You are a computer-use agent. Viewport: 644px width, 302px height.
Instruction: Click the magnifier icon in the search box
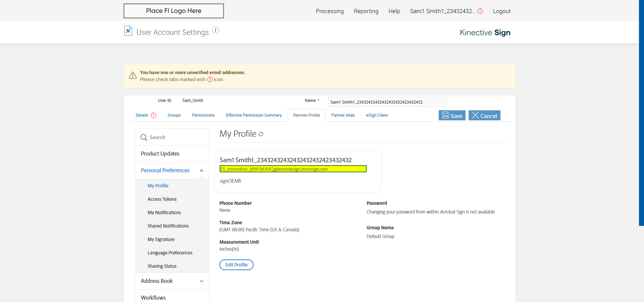[144, 137]
